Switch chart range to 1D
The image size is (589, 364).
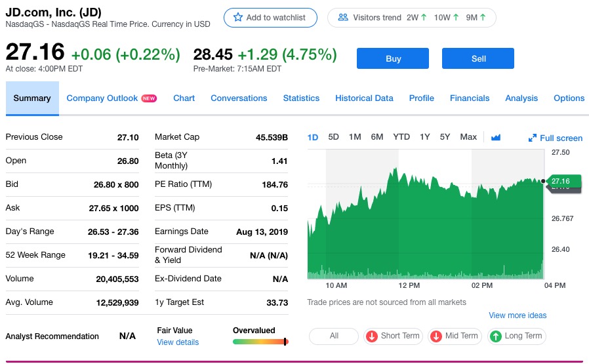pos(312,137)
